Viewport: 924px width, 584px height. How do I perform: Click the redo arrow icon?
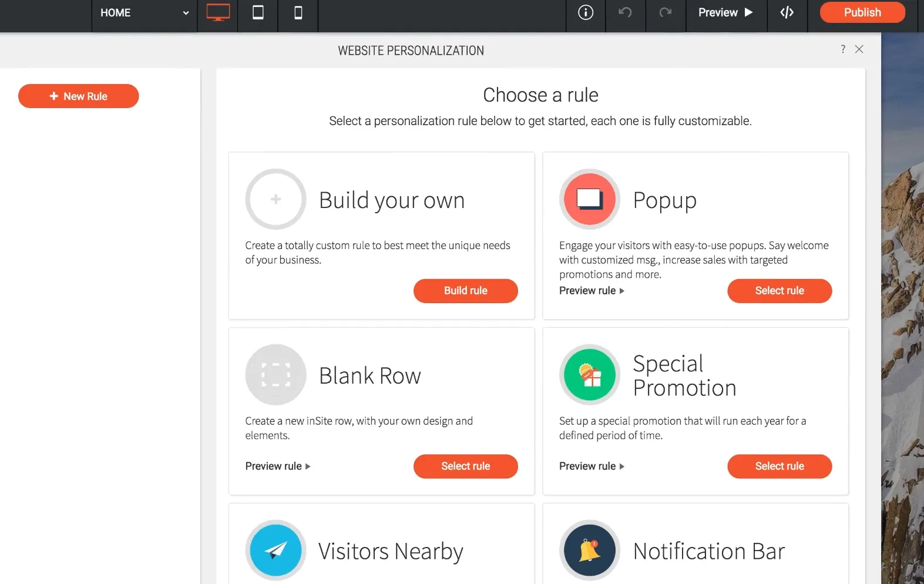point(665,12)
